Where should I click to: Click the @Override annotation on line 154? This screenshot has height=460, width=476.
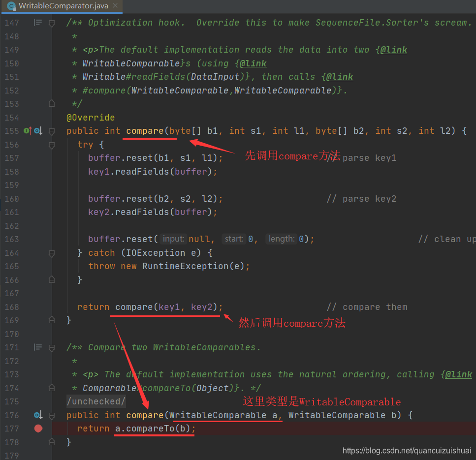91,118
